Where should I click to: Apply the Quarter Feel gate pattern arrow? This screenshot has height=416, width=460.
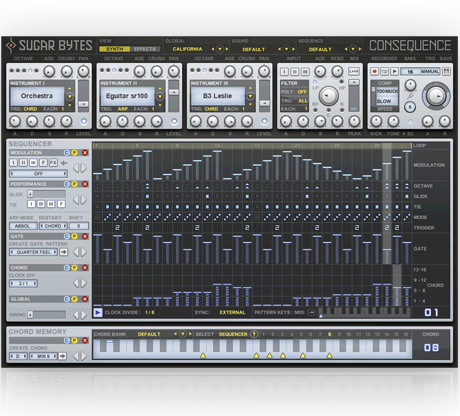(x=63, y=252)
